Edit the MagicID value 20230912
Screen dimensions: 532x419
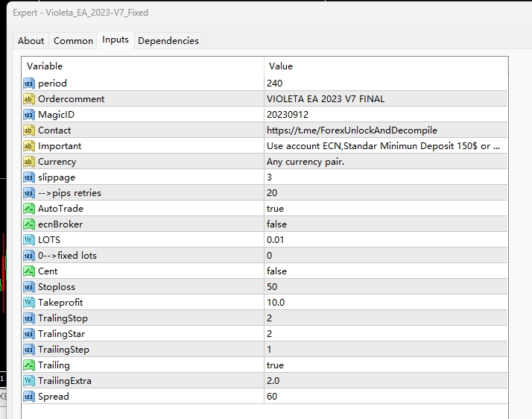click(x=286, y=115)
